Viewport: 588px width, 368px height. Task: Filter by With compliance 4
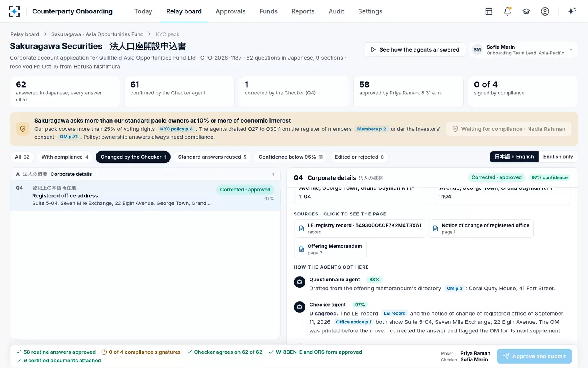[x=65, y=157]
